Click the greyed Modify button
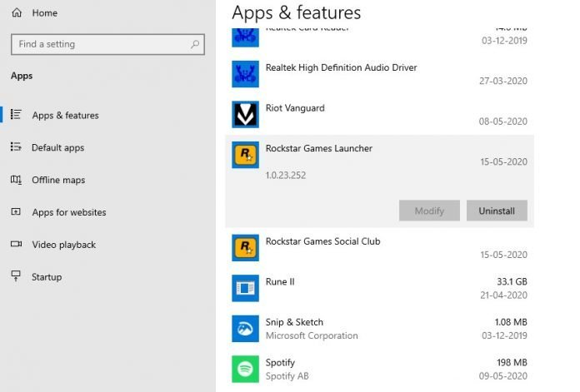 [429, 211]
